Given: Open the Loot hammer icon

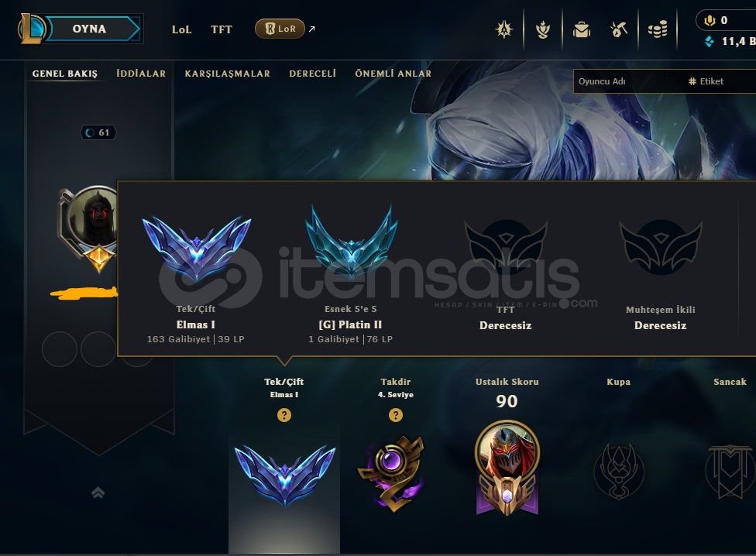Looking at the screenshot, I should coord(619,29).
